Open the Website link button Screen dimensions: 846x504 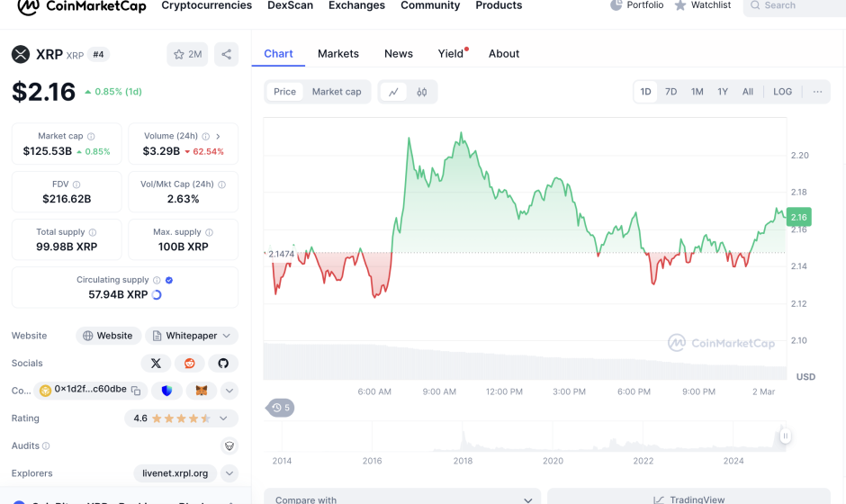coord(107,336)
